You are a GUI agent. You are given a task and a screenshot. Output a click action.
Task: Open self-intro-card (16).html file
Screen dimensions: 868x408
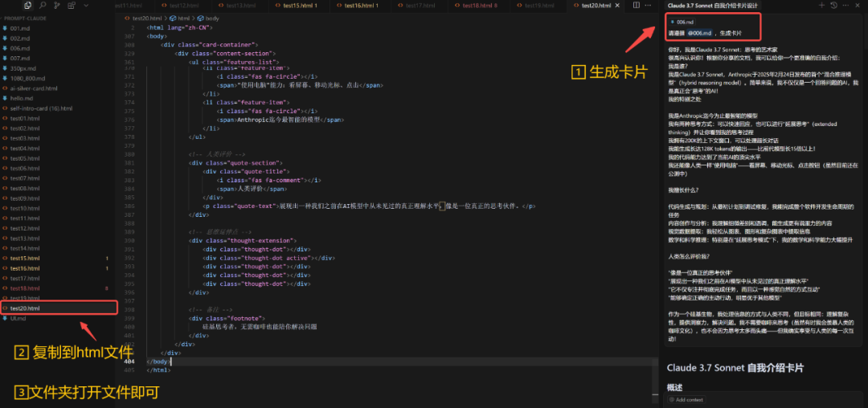pyautogui.click(x=58, y=108)
